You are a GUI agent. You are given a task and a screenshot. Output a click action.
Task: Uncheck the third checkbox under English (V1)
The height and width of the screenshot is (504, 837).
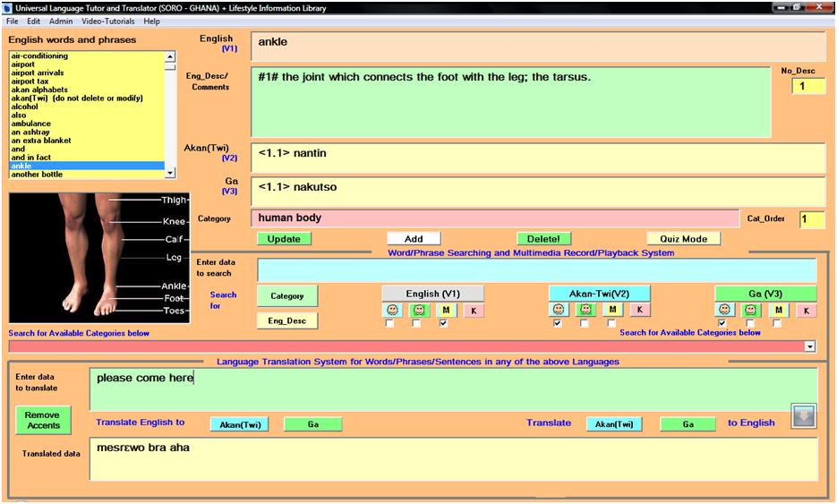444,324
